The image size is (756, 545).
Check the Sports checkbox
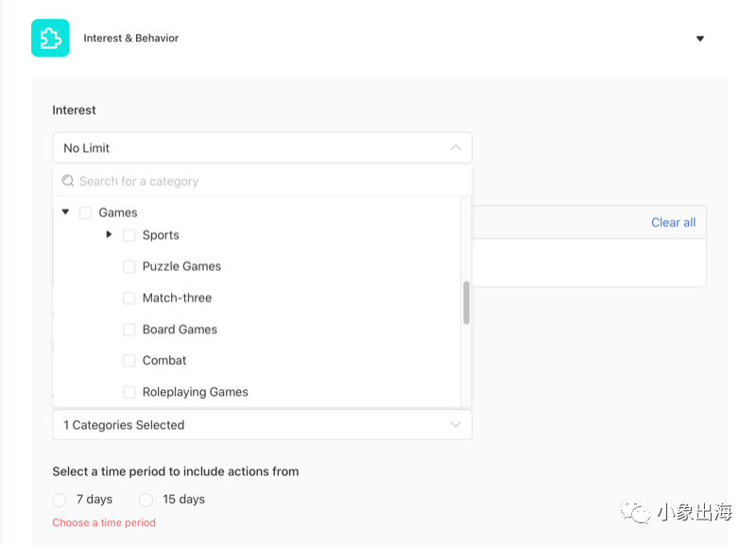(x=129, y=235)
